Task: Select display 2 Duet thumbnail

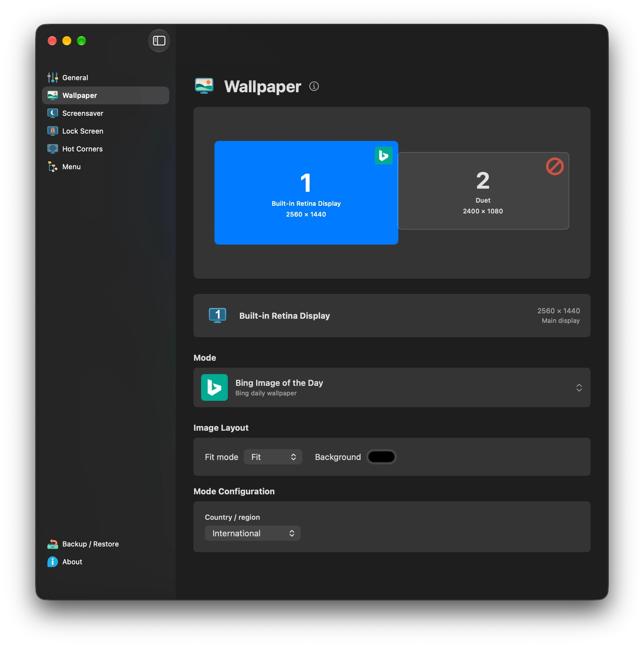Action: pyautogui.click(x=483, y=191)
